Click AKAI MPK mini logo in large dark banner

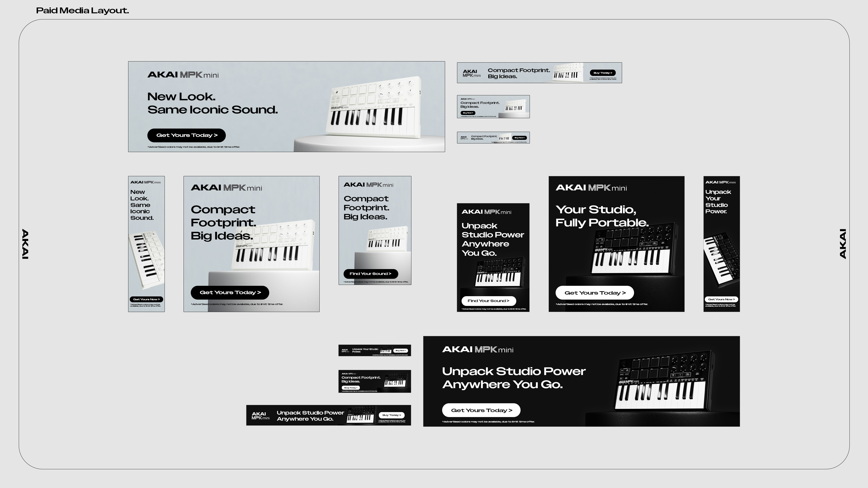tap(478, 350)
